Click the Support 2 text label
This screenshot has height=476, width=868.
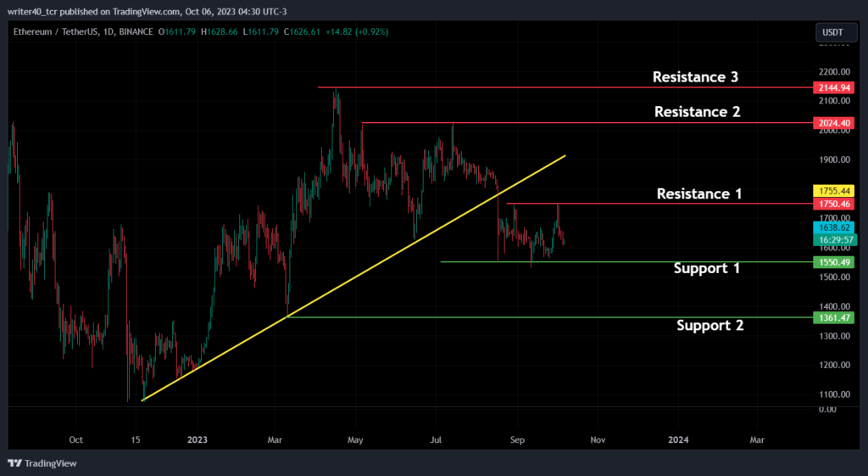710,325
